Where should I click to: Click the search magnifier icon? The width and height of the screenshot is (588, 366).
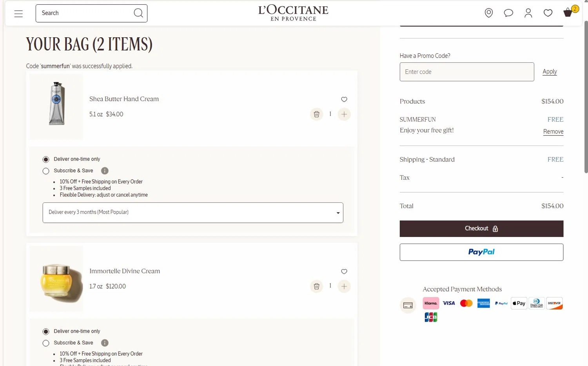[x=138, y=13]
